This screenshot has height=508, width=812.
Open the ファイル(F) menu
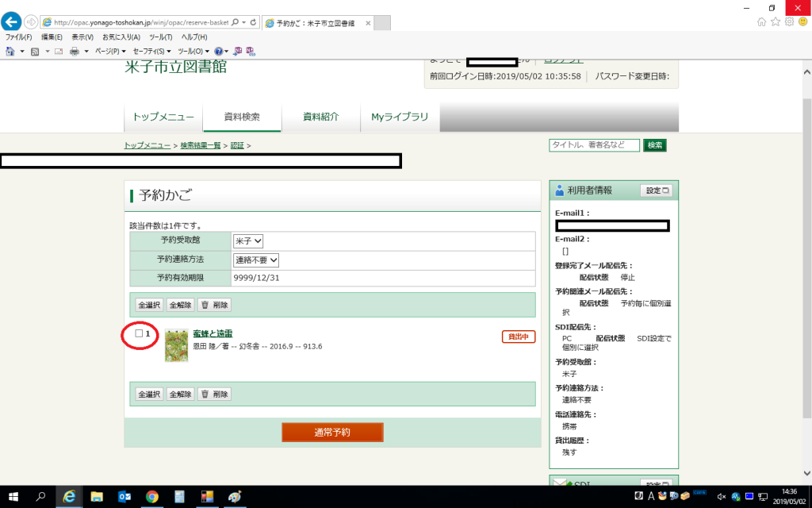19,37
